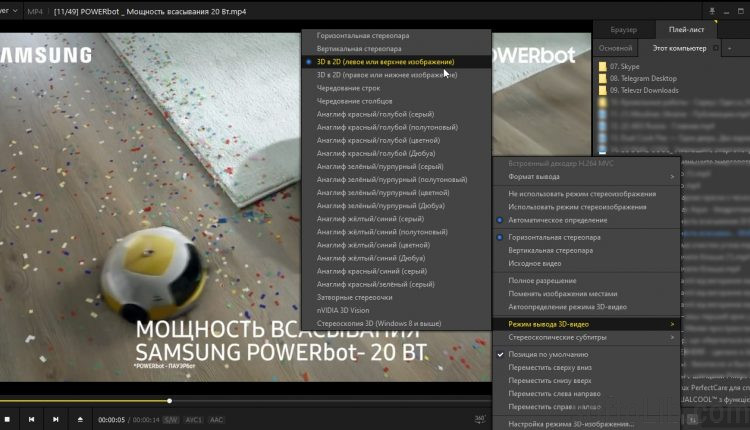Viewport: 750px width, 430px height.
Task: Select Не использовать режим стереоизображения
Action: 586,194
